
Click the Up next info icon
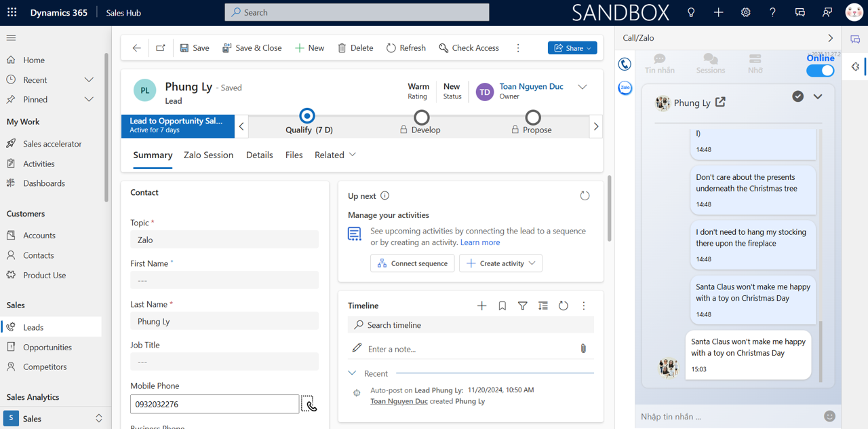385,195
